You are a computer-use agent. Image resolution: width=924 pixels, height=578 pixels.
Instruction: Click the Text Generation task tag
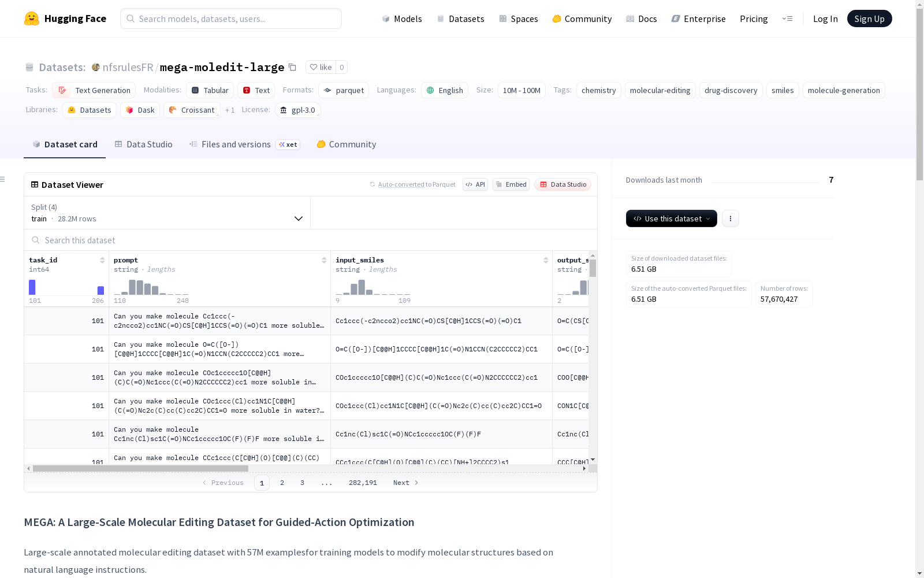pos(94,90)
